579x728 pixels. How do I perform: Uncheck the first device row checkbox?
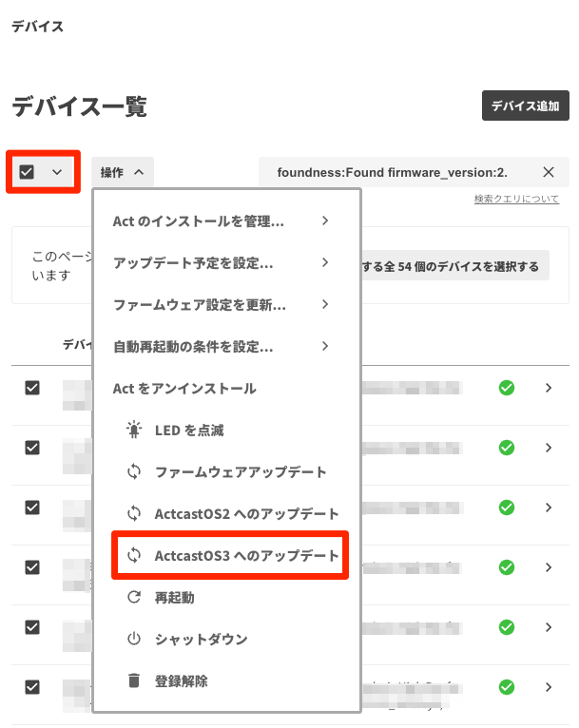(32, 388)
